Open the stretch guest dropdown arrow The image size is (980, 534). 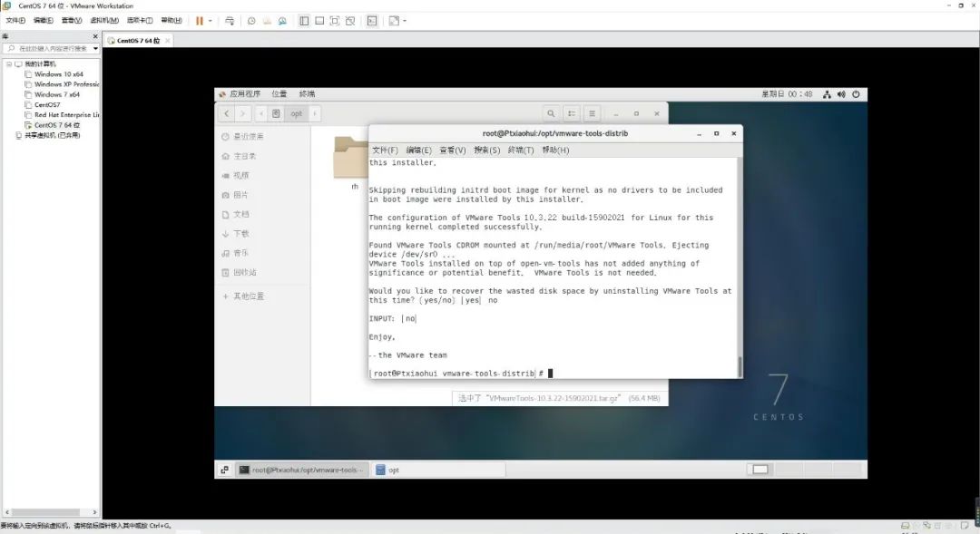(x=405, y=21)
